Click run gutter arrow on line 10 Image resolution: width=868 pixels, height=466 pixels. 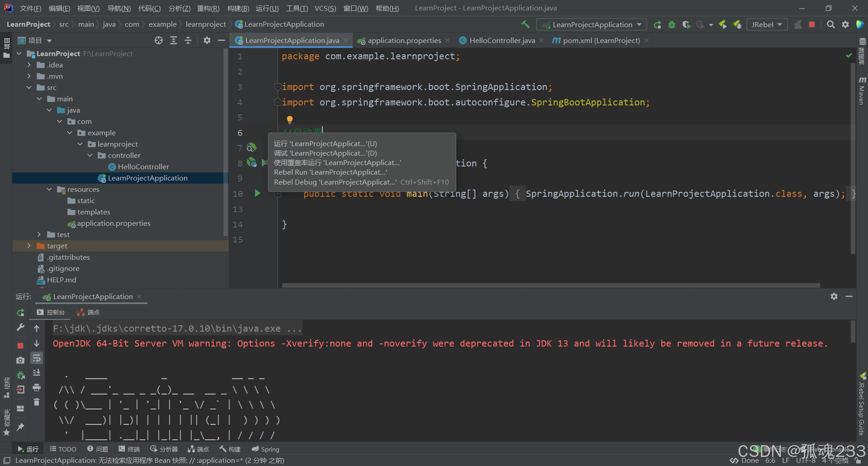point(257,193)
